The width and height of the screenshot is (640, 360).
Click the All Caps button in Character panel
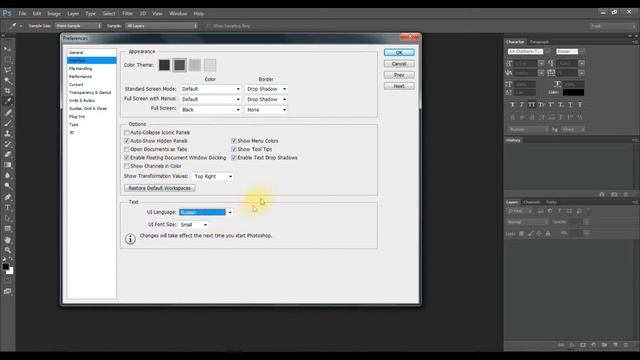click(531, 105)
